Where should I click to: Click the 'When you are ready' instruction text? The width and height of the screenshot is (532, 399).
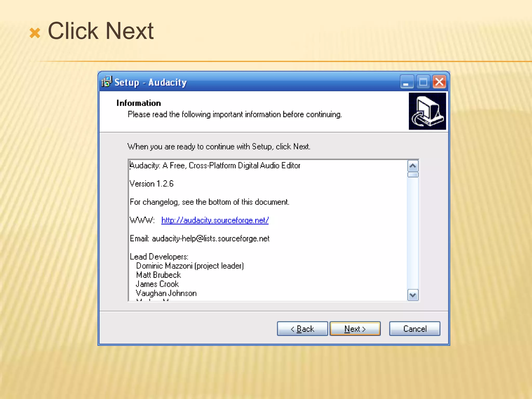(219, 147)
